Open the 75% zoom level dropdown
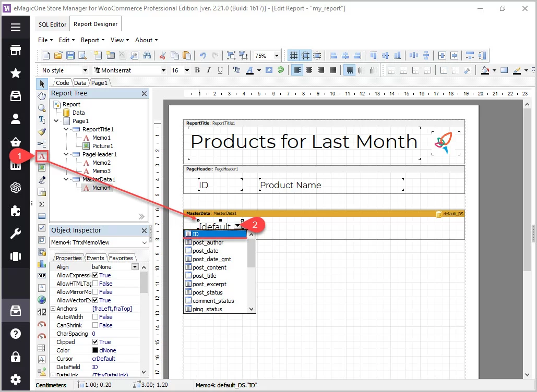This screenshot has width=537, height=392. pos(277,56)
